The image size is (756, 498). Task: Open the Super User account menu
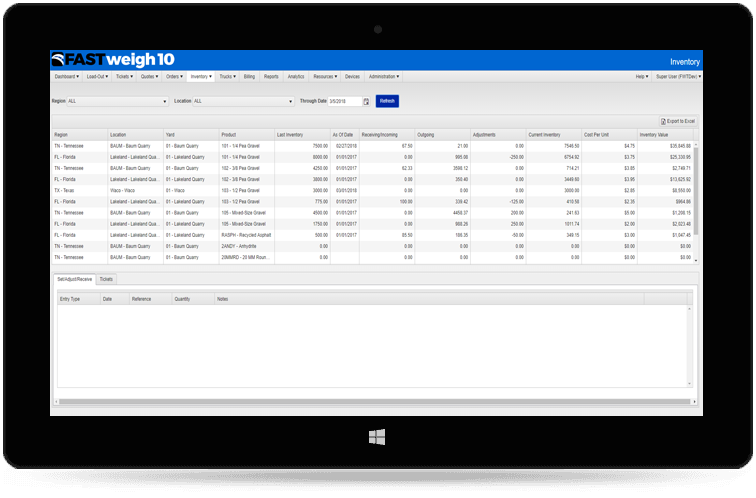(678, 77)
